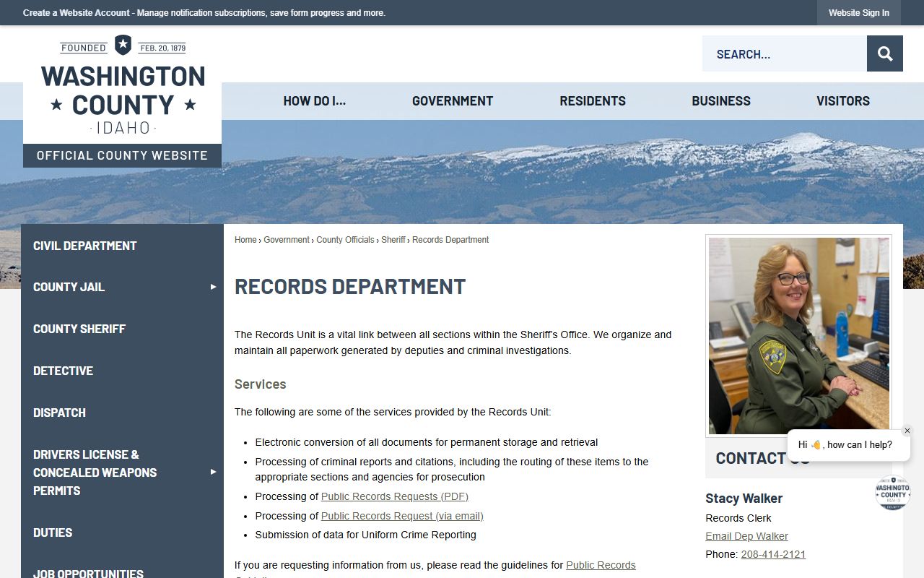Viewport: 924px width, 578px height.
Task: Open Drivers License & Concealed Weapons Permits link
Action: tap(95, 473)
